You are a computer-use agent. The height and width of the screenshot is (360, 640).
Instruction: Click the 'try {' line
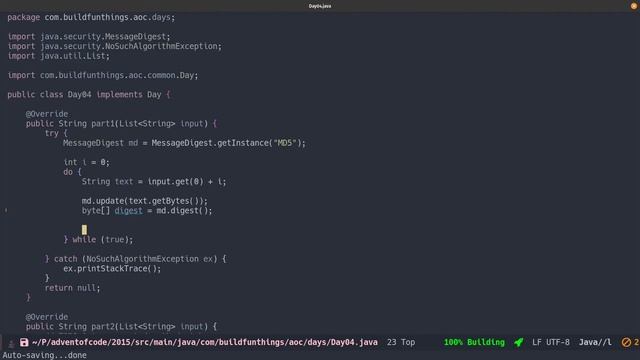(56, 133)
